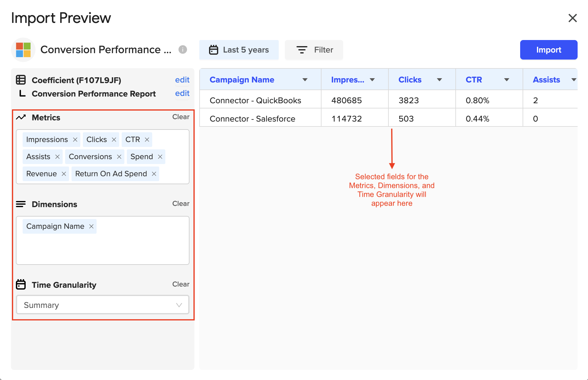
Task: Edit the Coefficient (F107L9JF) account
Action: (x=182, y=80)
